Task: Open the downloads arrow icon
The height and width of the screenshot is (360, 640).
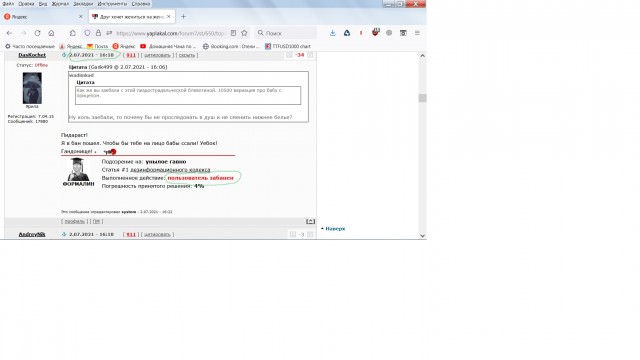Action: pos(333,33)
